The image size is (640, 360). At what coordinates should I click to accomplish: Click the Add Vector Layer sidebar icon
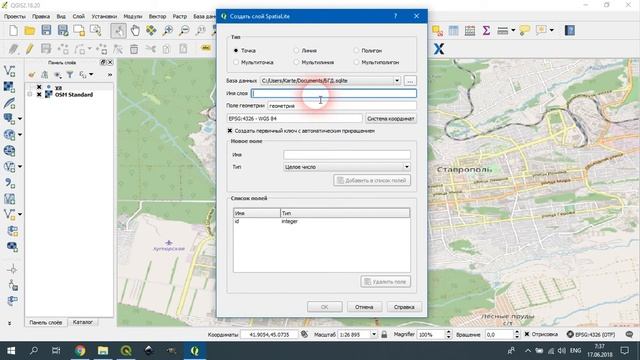(9, 71)
